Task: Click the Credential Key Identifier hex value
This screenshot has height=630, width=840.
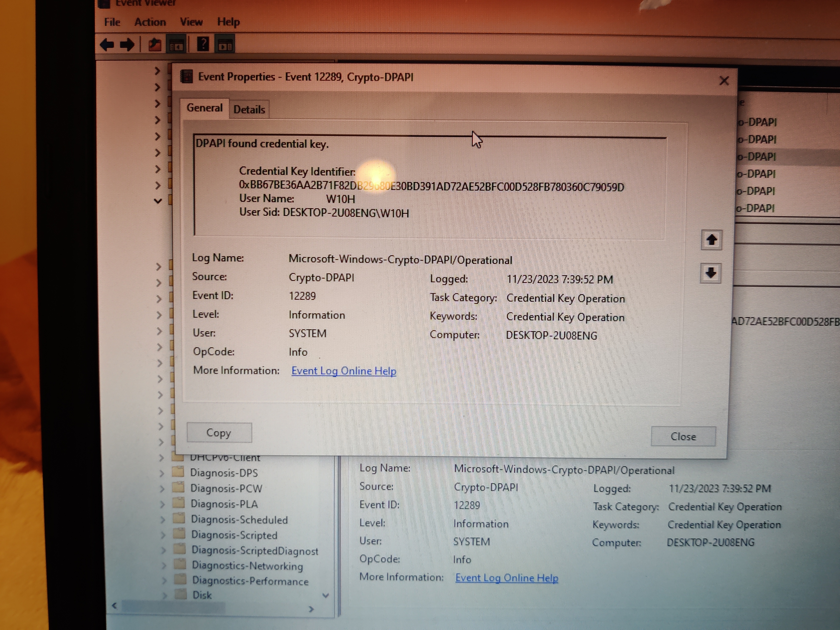Action: [x=431, y=186]
